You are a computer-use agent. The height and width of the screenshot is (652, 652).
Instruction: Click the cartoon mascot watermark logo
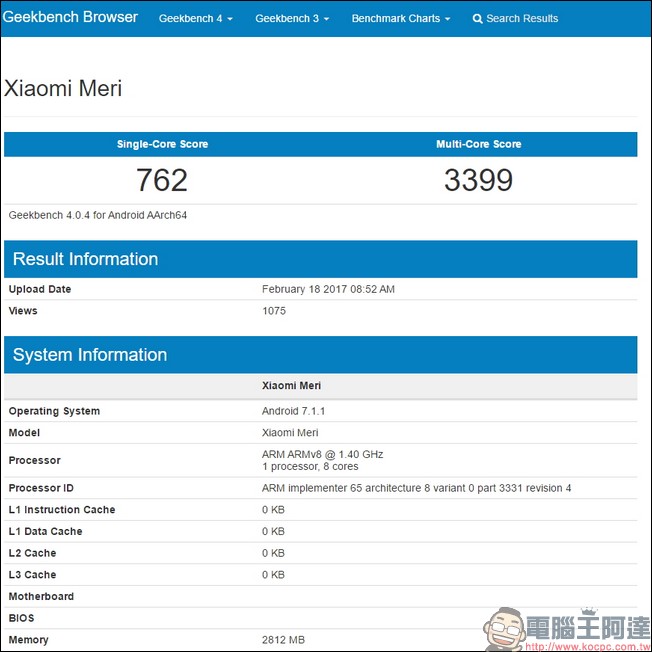tap(510, 628)
